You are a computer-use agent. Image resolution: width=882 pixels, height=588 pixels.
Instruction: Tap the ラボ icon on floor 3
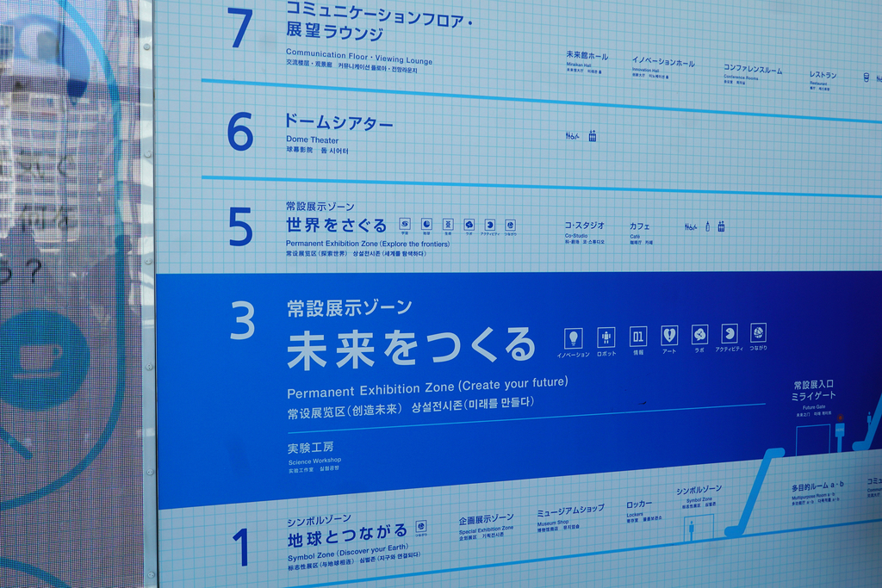coord(699,334)
